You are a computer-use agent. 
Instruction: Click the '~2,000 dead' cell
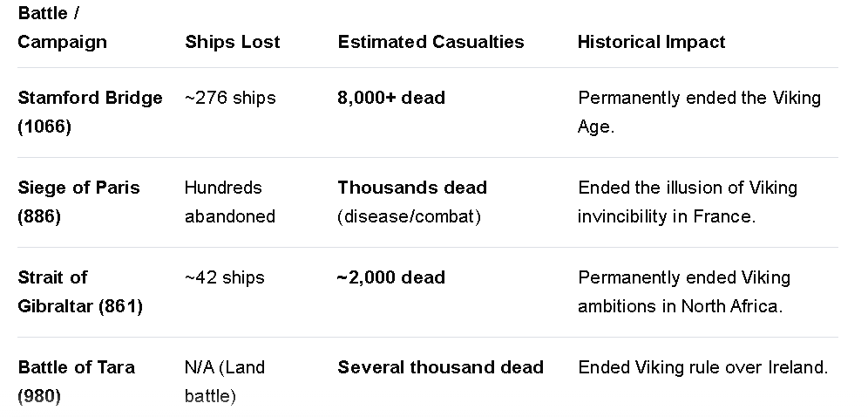tap(391, 277)
